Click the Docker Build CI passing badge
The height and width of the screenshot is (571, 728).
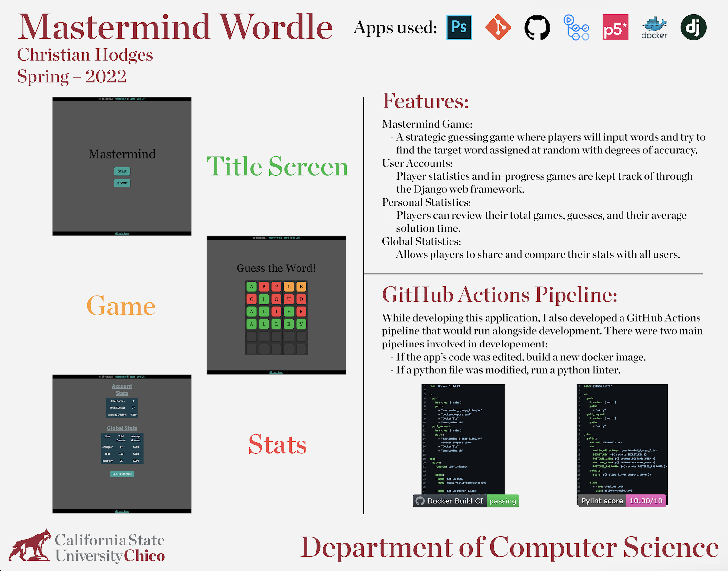(466, 501)
